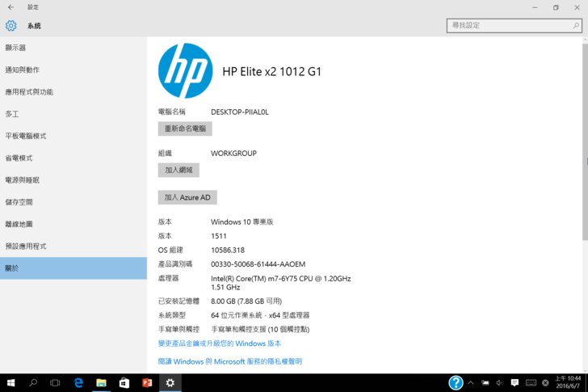Click the 64 位元作業系統 system type value
This screenshot has width=588, height=392.
[260, 315]
